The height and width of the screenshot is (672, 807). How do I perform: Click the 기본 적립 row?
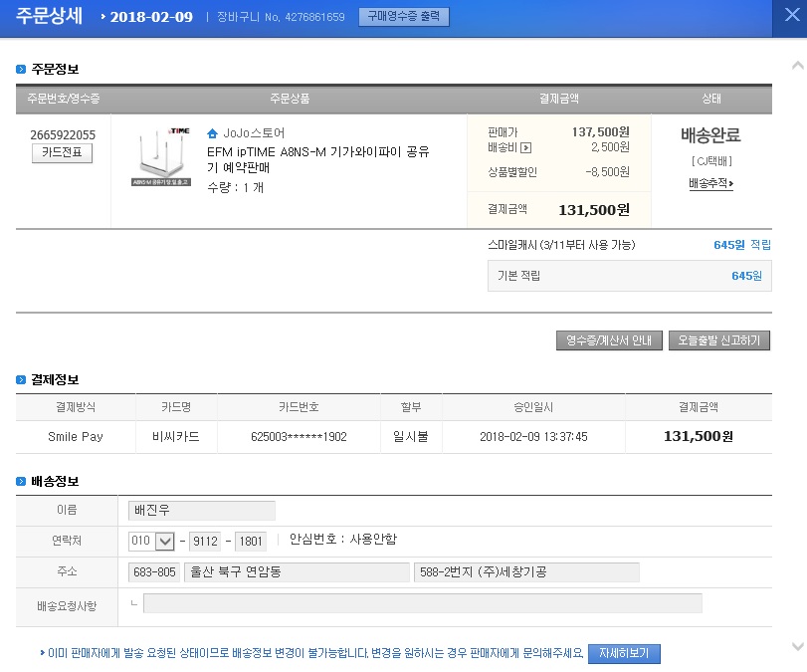coord(630,276)
